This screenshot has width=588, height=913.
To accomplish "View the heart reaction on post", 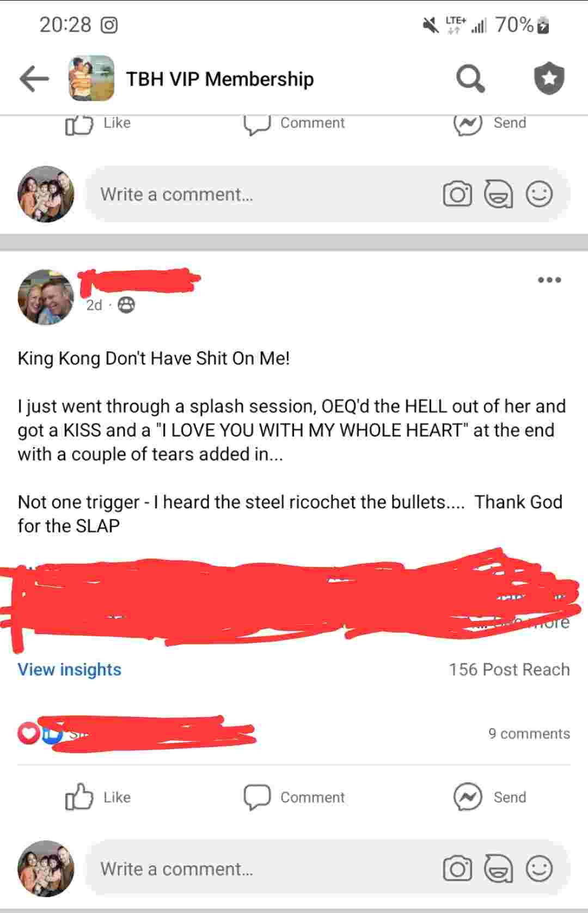I will 28,733.
